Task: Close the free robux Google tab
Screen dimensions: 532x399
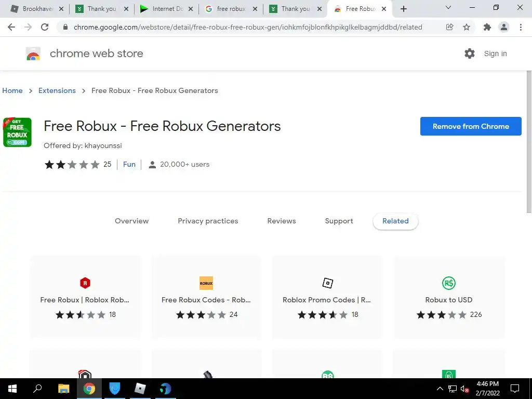Action: tap(255, 9)
